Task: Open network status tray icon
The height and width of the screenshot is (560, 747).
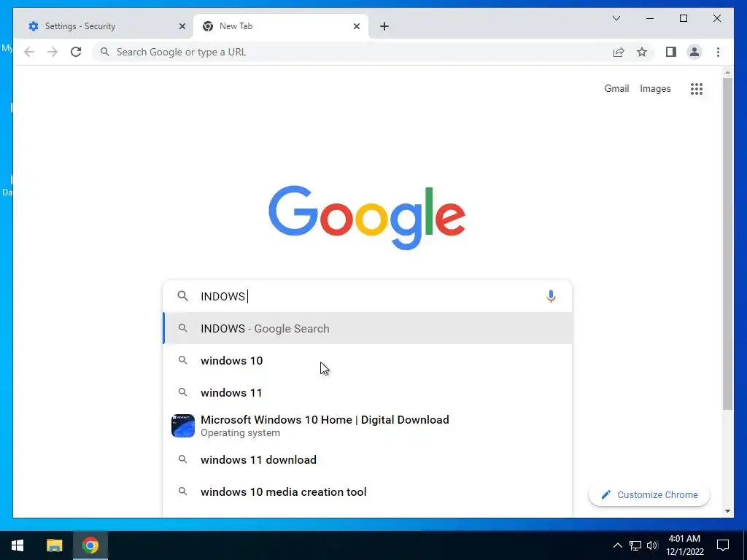Action: pyautogui.click(x=635, y=545)
